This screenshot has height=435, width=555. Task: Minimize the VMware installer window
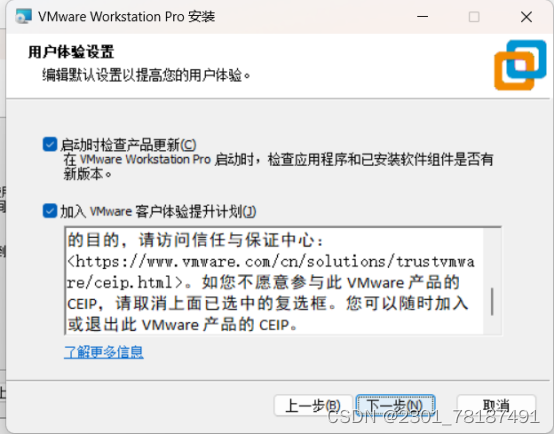pos(422,17)
